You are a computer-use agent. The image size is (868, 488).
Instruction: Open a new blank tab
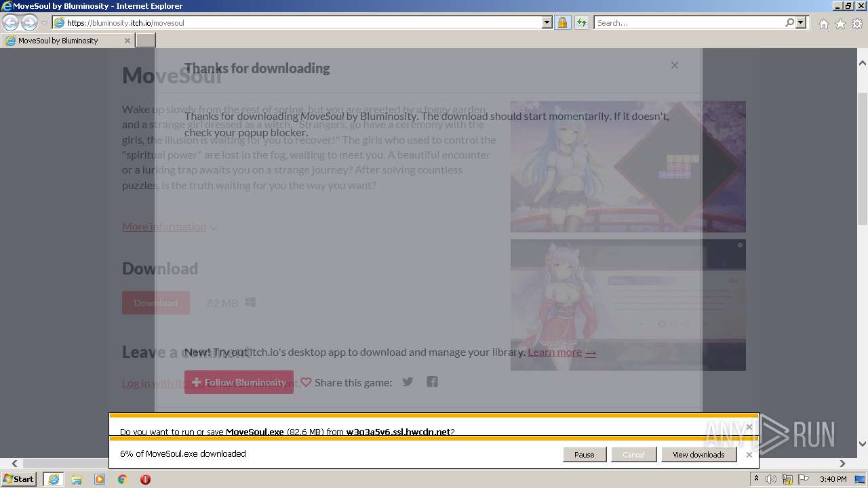146,41
